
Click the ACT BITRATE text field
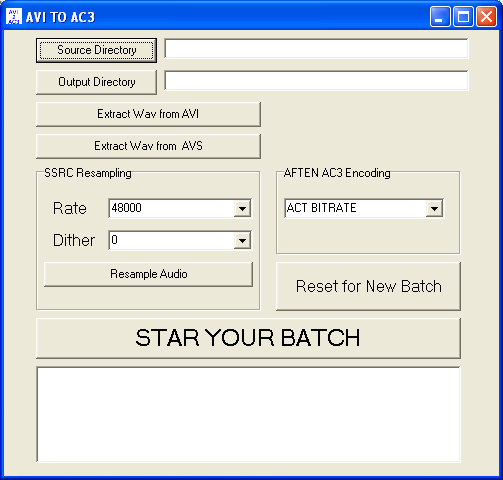click(x=356, y=209)
